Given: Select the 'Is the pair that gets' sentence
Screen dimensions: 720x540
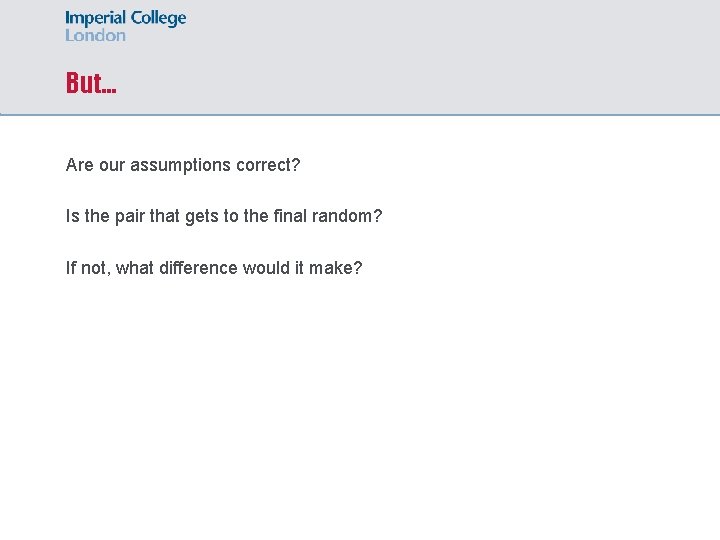Looking at the screenshot, I should tap(223, 216).
